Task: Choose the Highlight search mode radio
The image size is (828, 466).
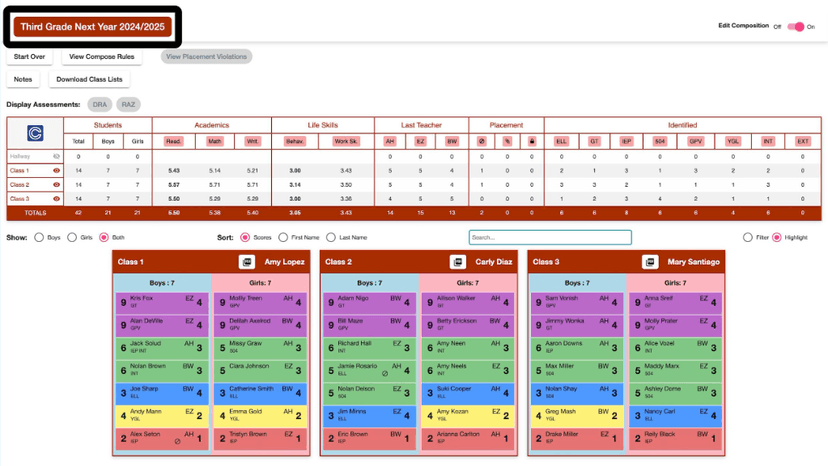Action: click(x=777, y=237)
